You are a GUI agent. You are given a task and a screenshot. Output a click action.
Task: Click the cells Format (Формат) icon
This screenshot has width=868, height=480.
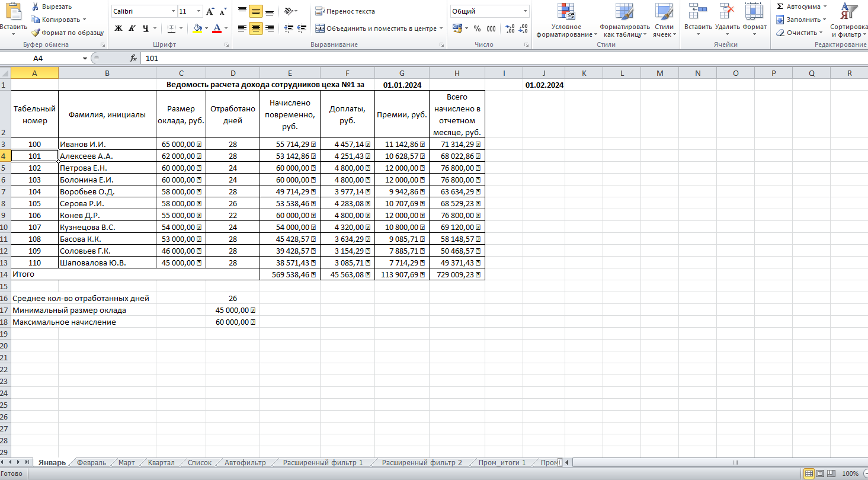click(x=754, y=11)
